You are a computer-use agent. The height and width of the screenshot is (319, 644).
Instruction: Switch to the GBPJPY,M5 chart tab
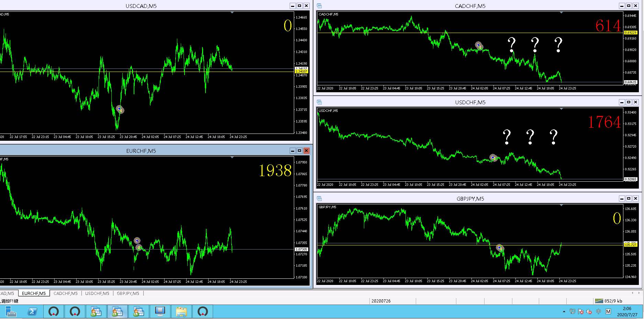(x=128, y=293)
